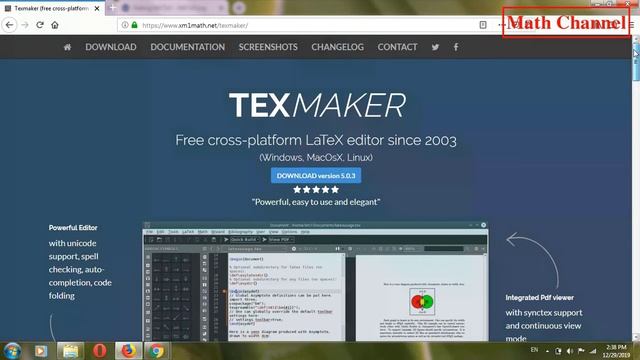640x360 pixels.
Task: Open site information icon in address bar
Action: (125, 25)
